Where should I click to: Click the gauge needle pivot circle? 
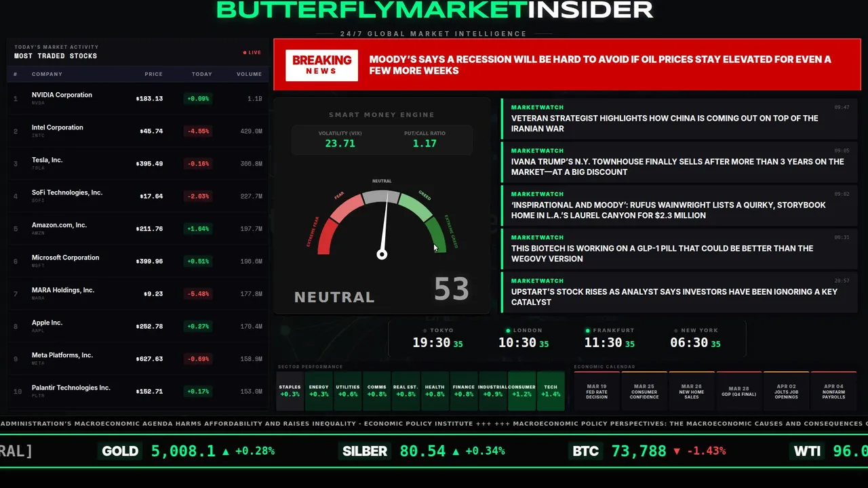tap(382, 255)
